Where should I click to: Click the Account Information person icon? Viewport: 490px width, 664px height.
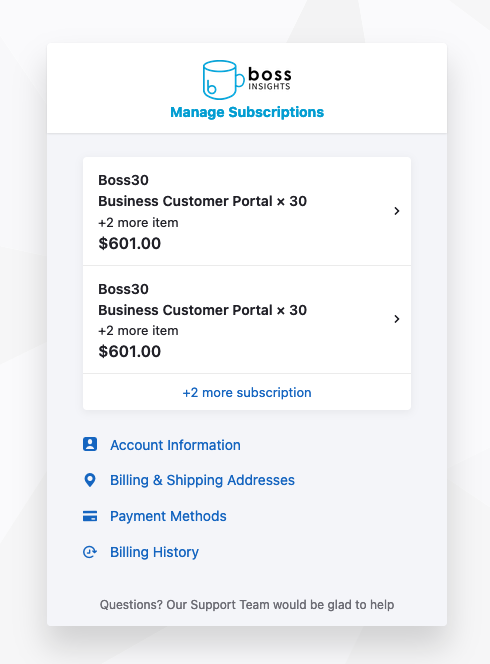click(x=90, y=444)
